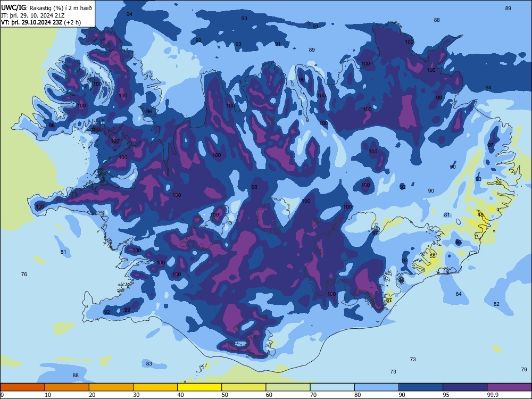Click the humidity value 59 near the east coast

click(498, 183)
